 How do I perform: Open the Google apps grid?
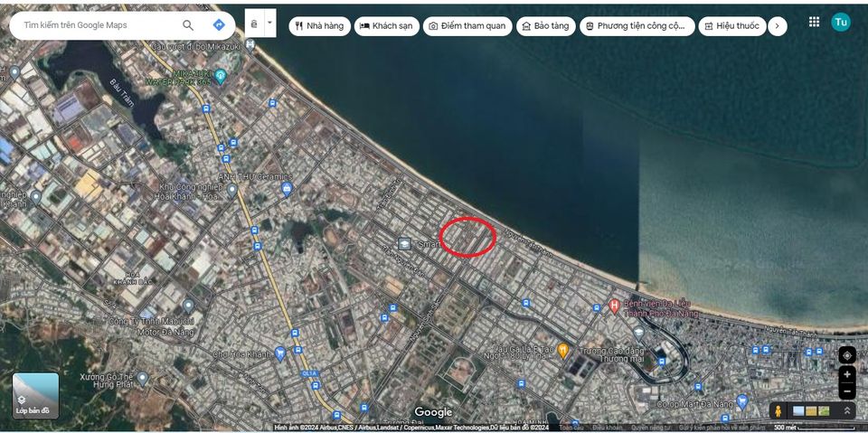(x=814, y=22)
